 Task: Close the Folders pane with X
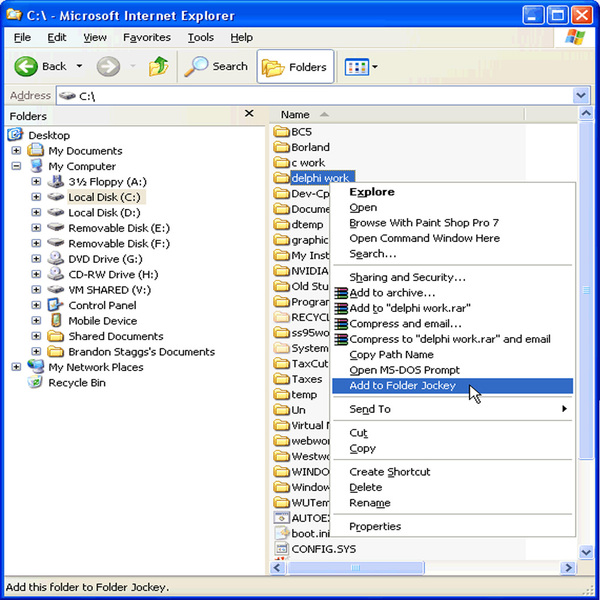(x=249, y=114)
